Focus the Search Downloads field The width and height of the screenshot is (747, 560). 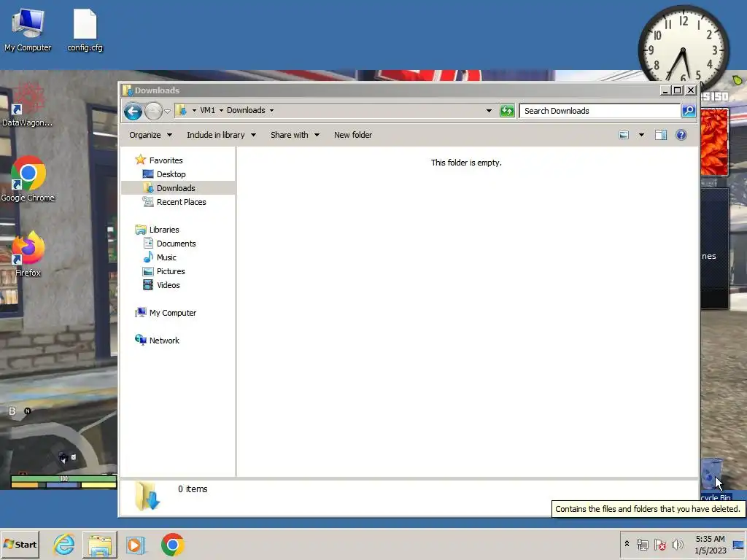tap(600, 111)
